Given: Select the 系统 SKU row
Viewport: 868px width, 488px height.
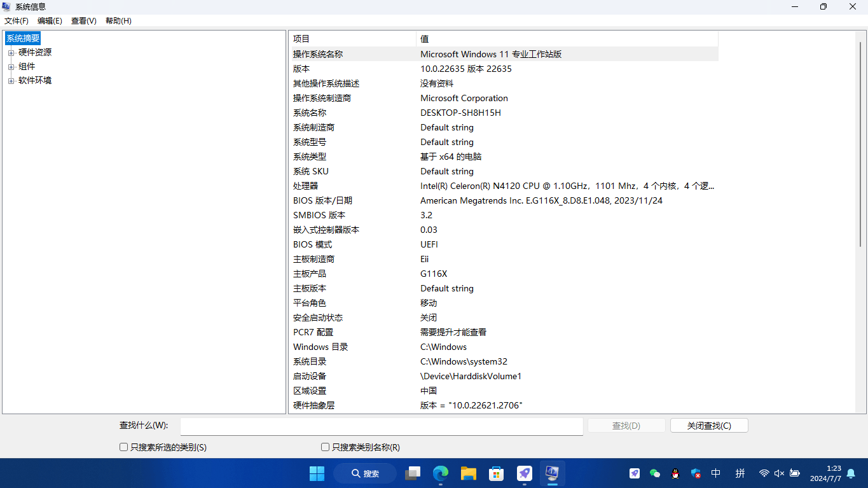Looking at the screenshot, I should [504, 171].
